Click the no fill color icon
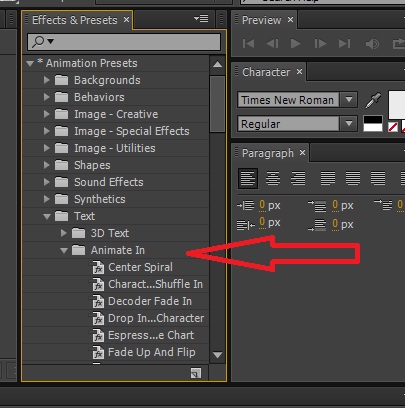This screenshot has width=405, height=408. (393, 127)
